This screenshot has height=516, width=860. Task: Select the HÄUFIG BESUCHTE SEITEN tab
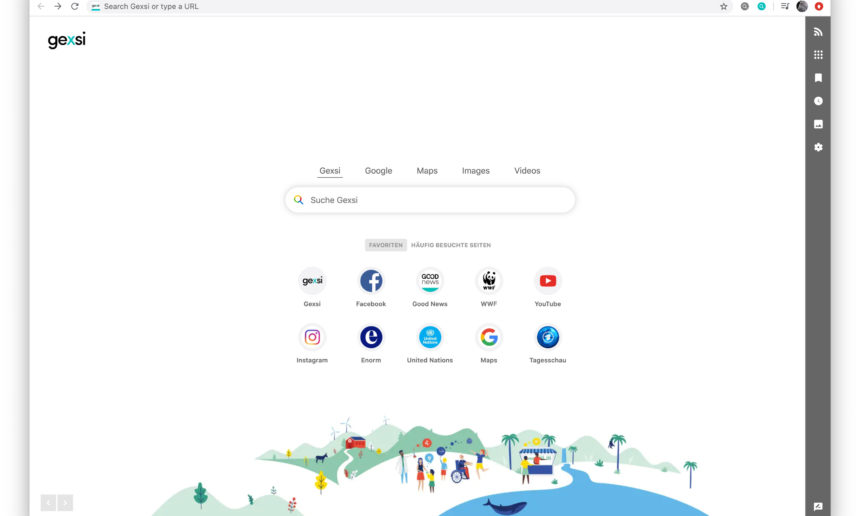451,245
